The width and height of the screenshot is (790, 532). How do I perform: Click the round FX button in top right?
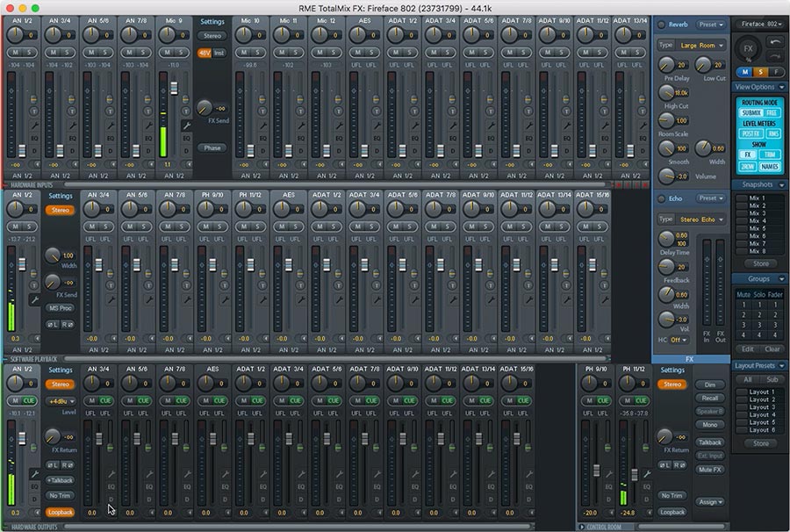748,49
